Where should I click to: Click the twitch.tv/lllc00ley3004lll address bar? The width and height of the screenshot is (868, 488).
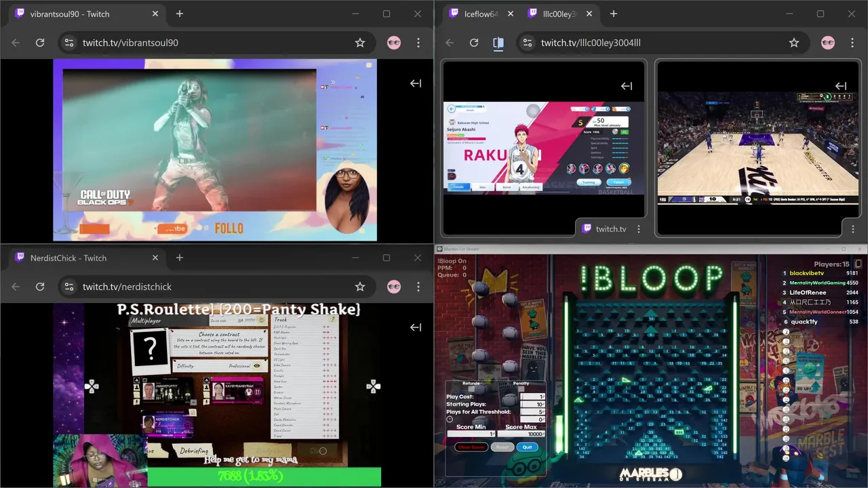tap(661, 43)
